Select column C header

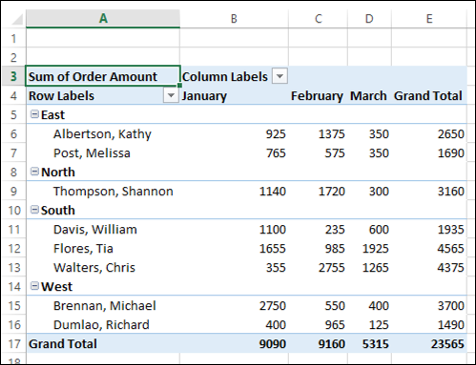click(x=318, y=18)
